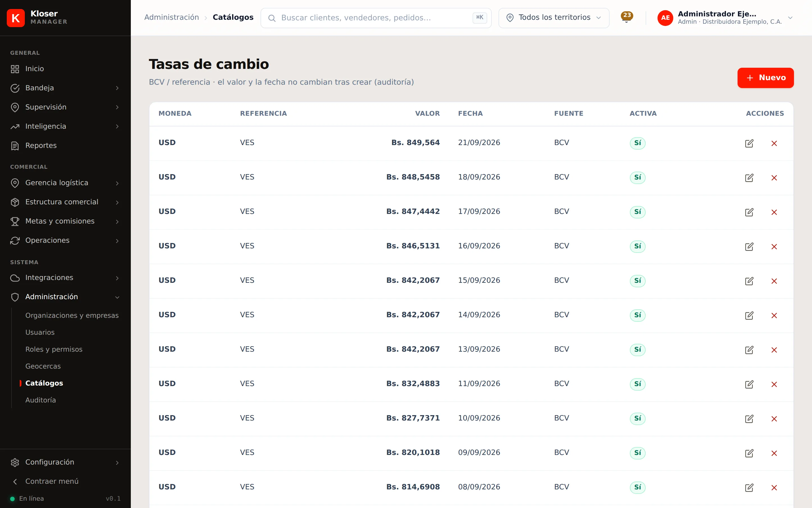
Task: Focus the Buscar clientes search field
Action: [x=376, y=18]
